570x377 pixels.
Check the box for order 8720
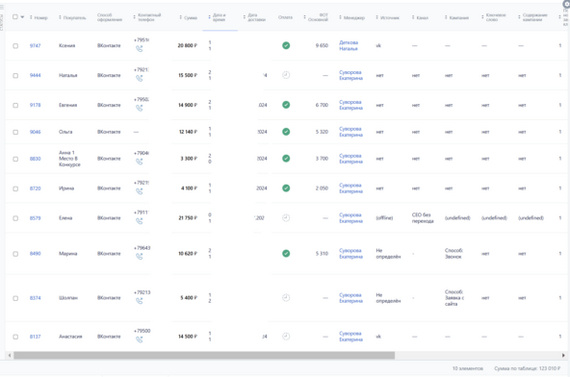point(15,189)
